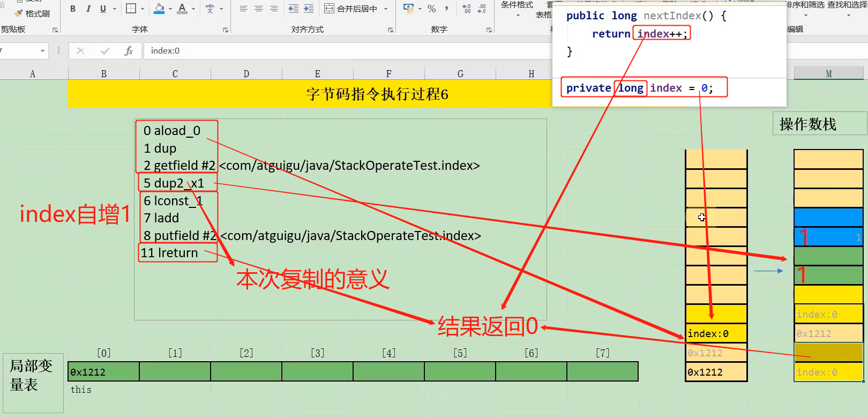Select the [3] slot index label
Screen dimensions: 868x418
click(x=317, y=353)
